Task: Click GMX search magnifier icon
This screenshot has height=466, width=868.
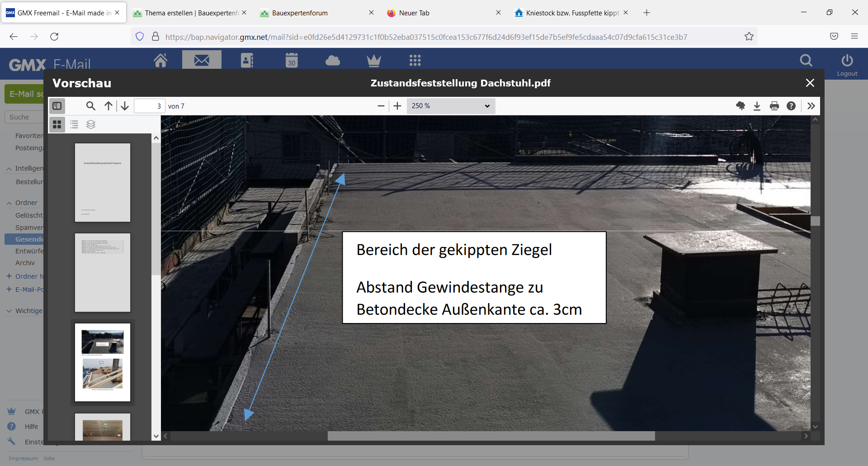Action: click(x=806, y=60)
